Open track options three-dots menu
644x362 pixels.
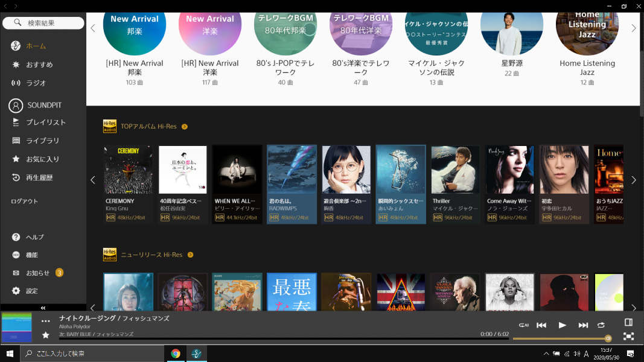(46, 322)
